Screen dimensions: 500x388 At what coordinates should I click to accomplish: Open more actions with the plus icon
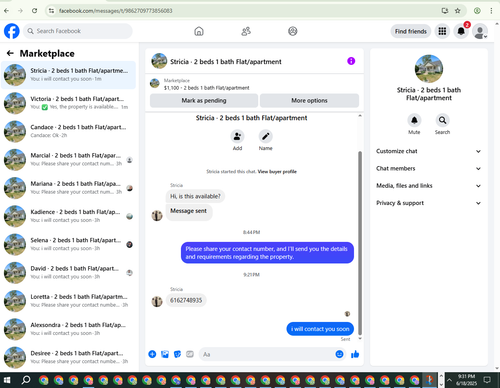coord(152,354)
